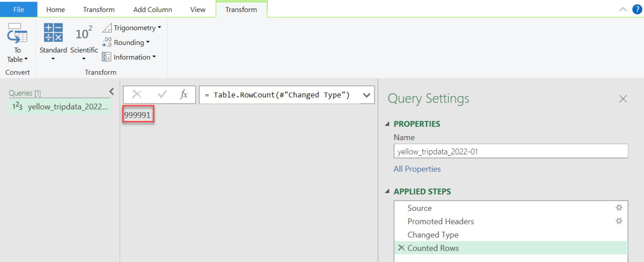The image size is (644, 262).
Task: Collapse the APPLIED STEPS section triangle
Action: [388, 192]
